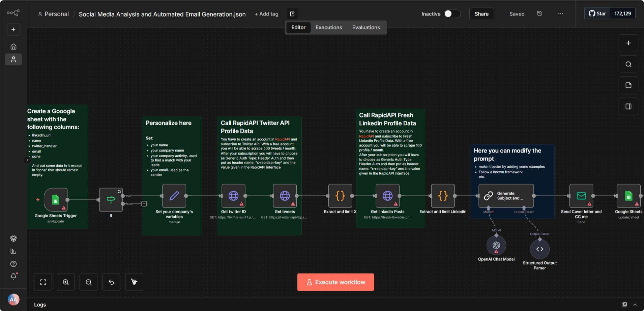Open the add new plus menu in sidebar

[13, 29]
